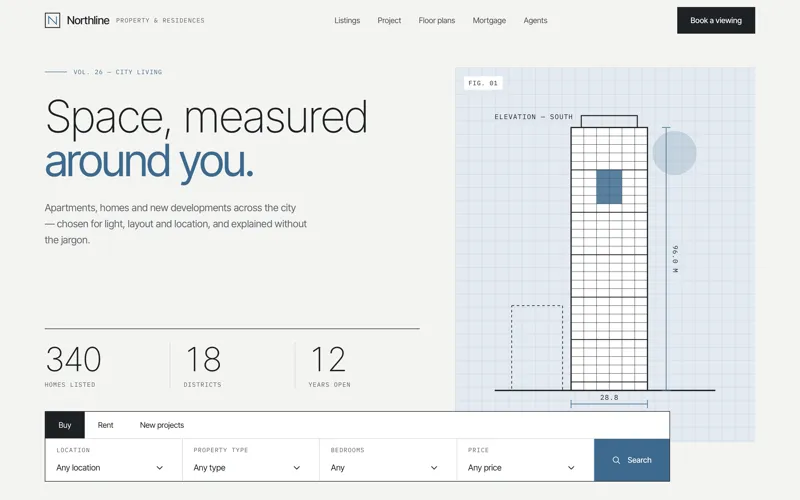The height and width of the screenshot is (500, 800).
Task: Click the Space, measured headline
Action: click(x=206, y=117)
